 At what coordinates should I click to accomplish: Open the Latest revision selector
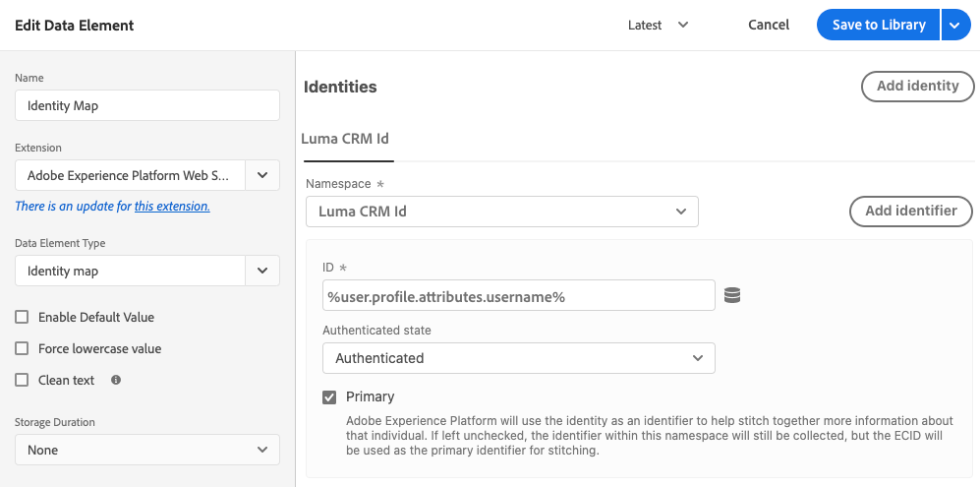658,25
